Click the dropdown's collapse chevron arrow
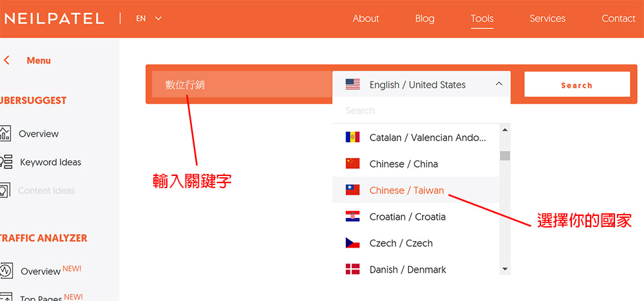This screenshot has width=644, height=301. [499, 84]
